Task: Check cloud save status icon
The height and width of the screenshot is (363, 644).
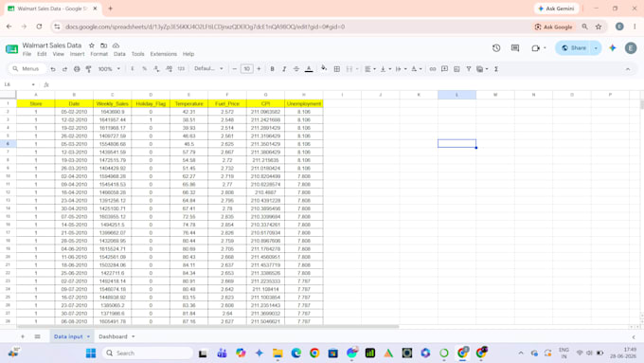Action: 116,45
